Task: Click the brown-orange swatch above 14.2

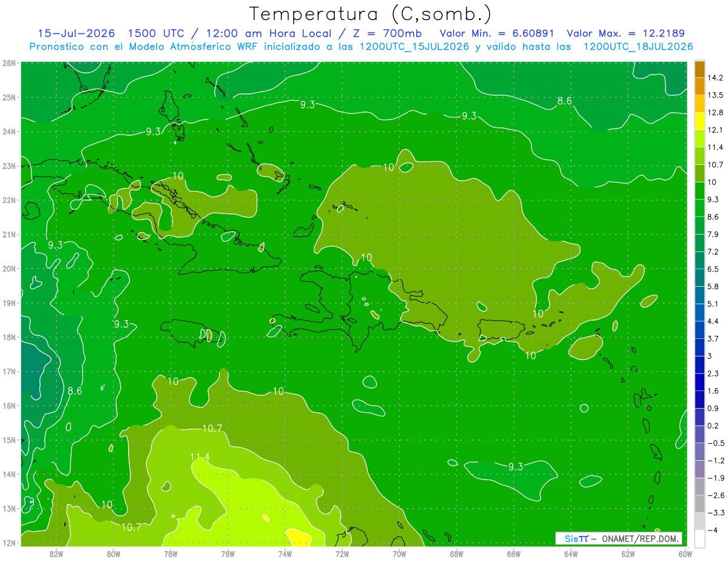Action: [699, 69]
